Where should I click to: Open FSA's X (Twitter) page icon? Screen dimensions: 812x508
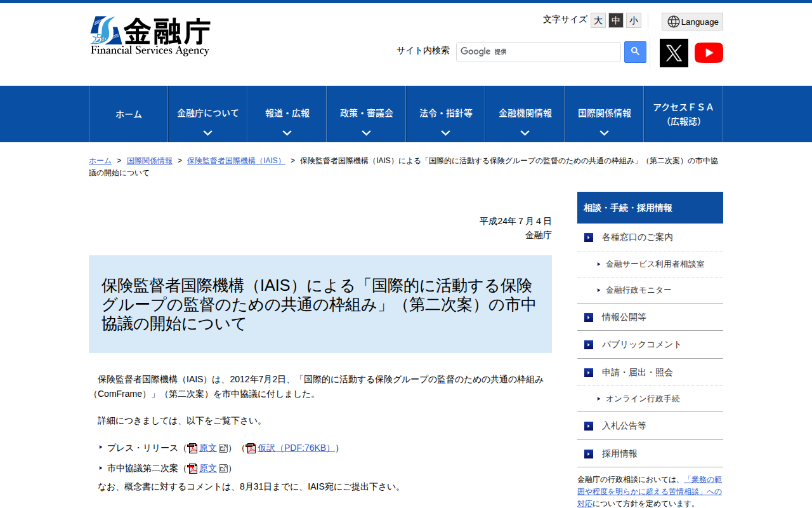click(x=672, y=53)
